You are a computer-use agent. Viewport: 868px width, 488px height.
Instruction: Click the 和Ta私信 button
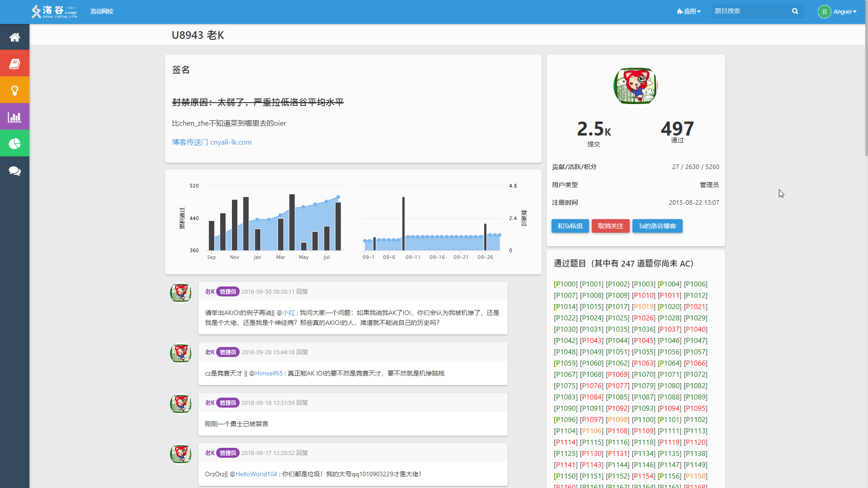click(570, 226)
